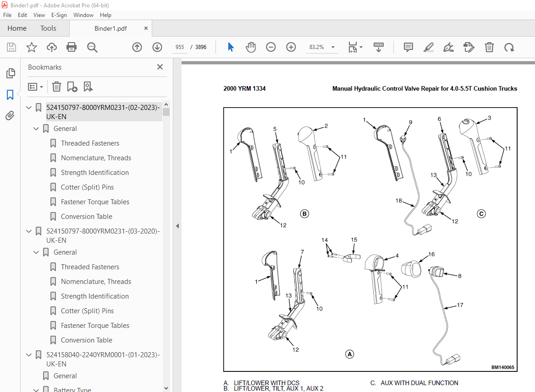535x392 pixels.
Task: Open the Help menu
Action: click(x=105, y=15)
